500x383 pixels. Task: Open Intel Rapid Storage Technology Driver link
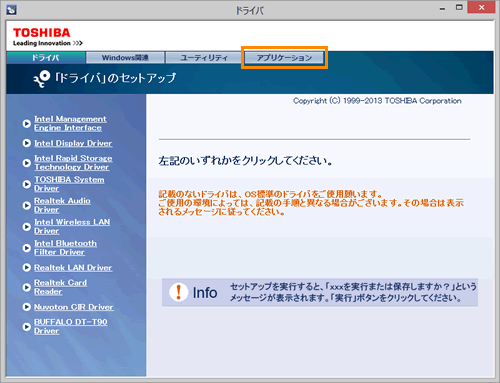pyautogui.click(x=73, y=163)
